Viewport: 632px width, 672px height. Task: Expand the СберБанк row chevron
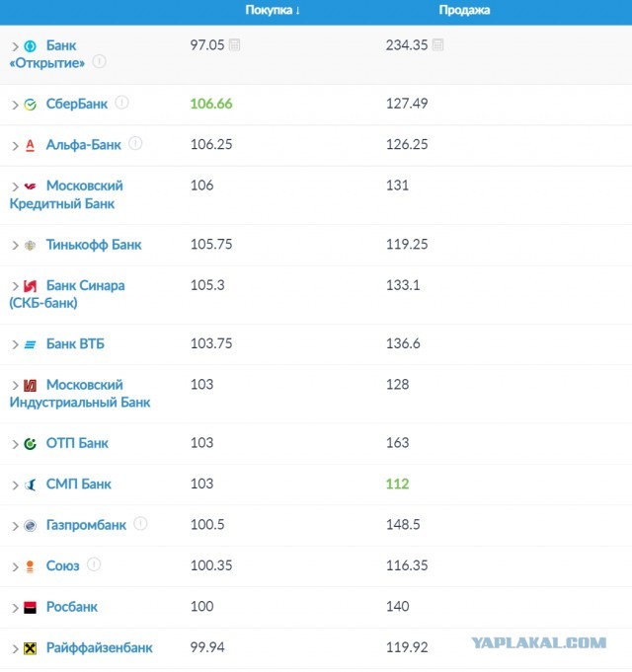pyautogui.click(x=15, y=105)
